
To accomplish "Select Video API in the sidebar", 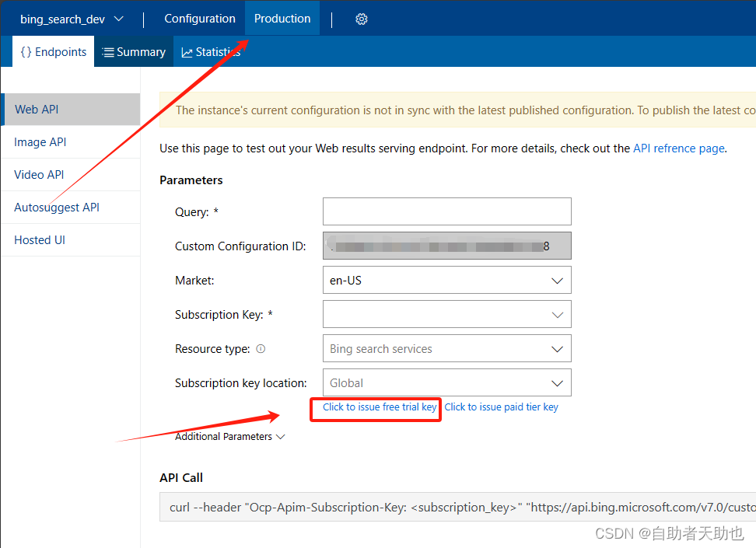I will 71,174.
